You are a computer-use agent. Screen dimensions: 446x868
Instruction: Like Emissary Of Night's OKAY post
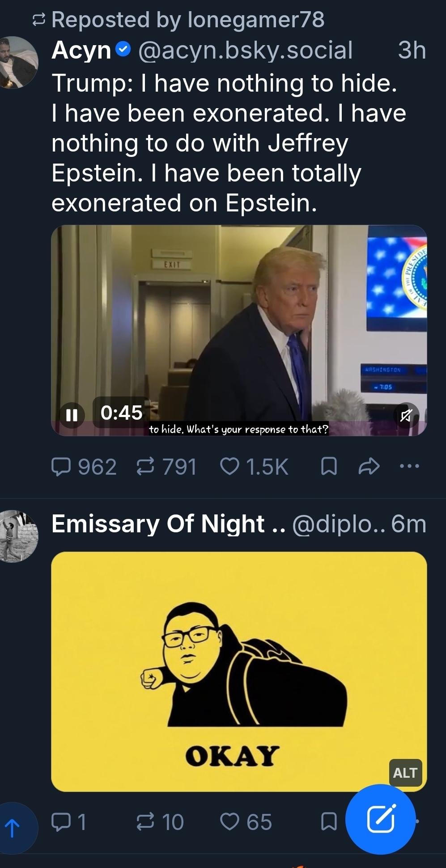pos(230,822)
